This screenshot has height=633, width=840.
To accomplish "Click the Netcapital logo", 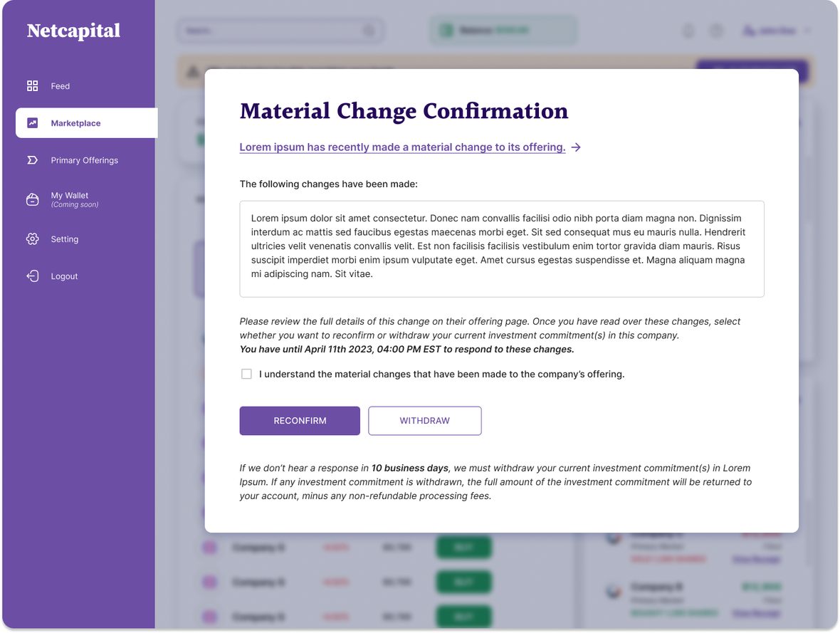I will click(x=73, y=31).
